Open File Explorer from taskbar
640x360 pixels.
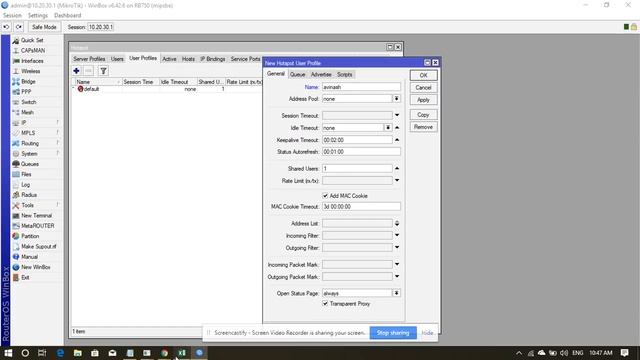(78, 353)
